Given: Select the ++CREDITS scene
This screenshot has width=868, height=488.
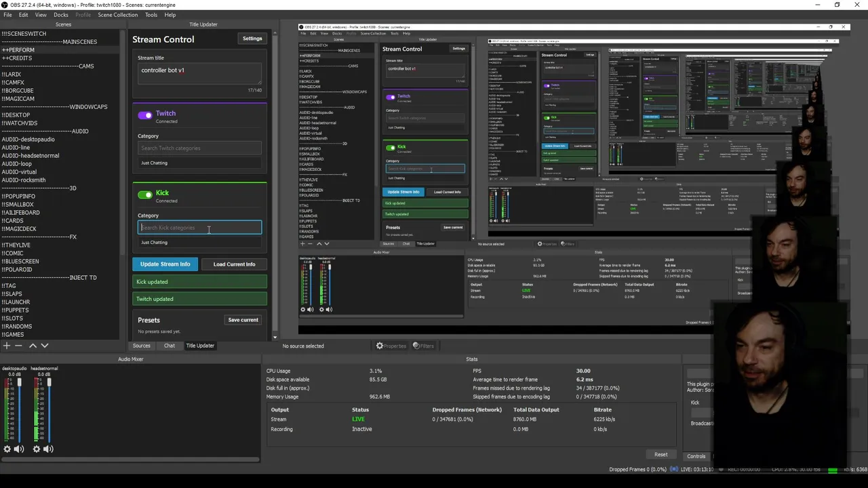Looking at the screenshot, I should pyautogui.click(x=61, y=58).
